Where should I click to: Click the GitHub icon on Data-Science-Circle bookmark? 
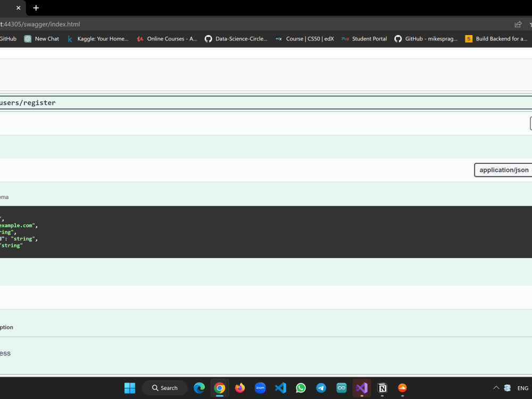(208, 38)
